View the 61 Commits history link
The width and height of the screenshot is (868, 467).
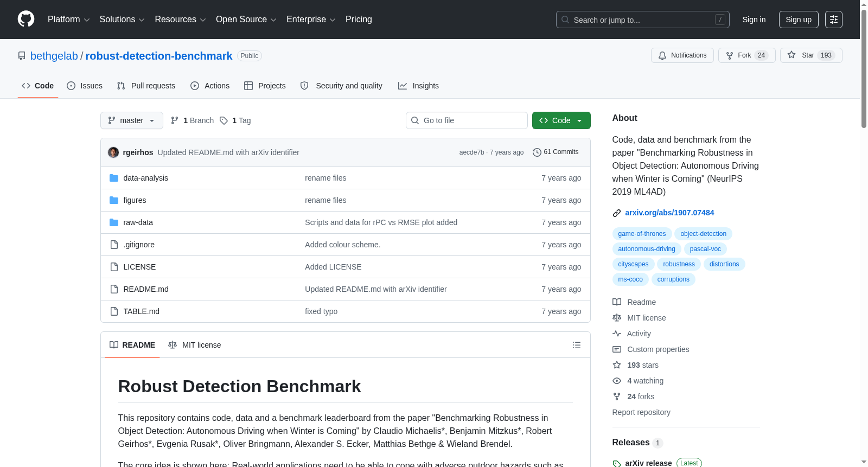pos(556,152)
